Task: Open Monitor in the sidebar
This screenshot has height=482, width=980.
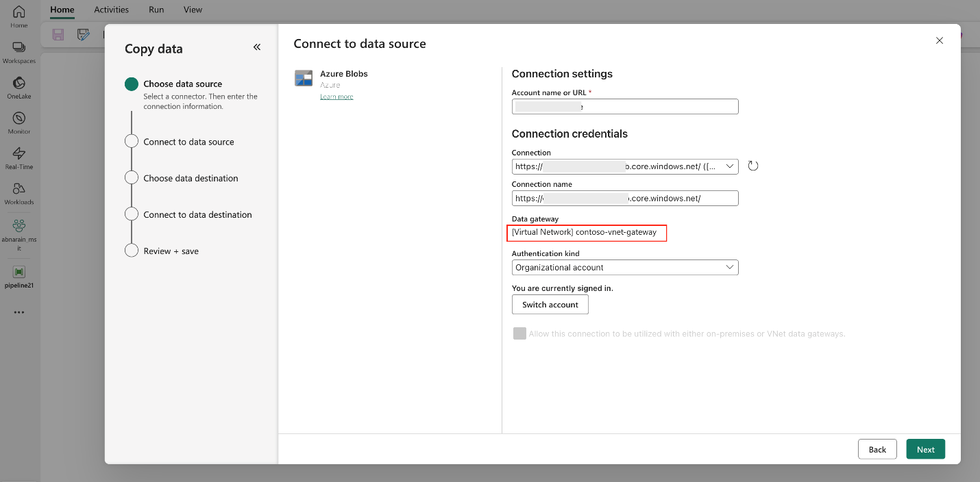Action: point(19,123)
